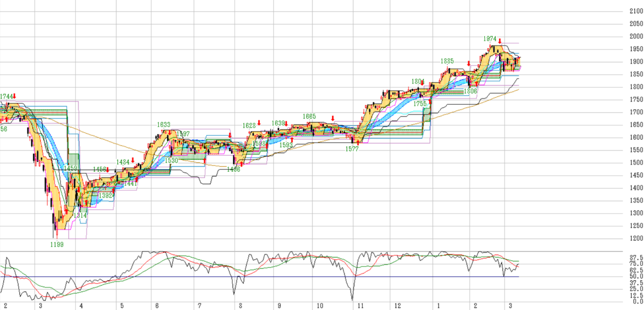Select the 1200 price axis value
This screenshot has height=310, width=644.
[x=636, y=239]
